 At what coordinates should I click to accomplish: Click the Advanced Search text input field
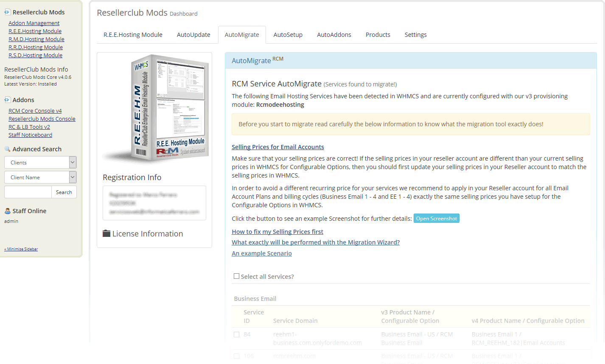click(x=28, y=192)
